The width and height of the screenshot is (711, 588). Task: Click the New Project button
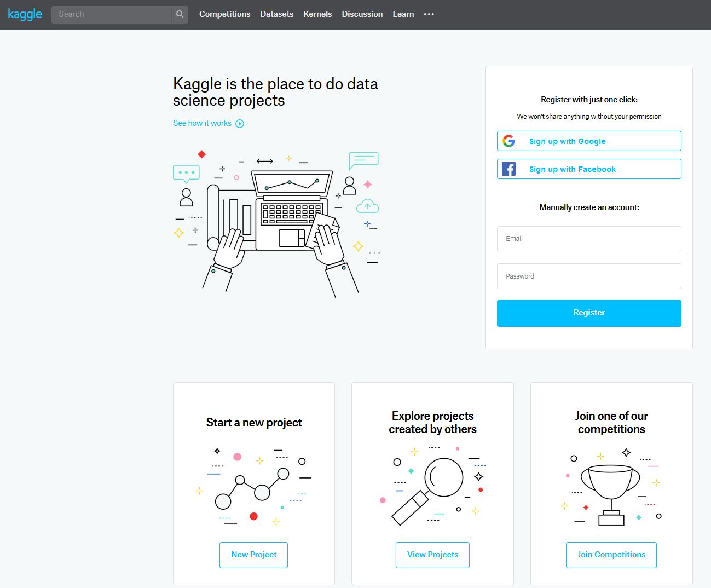point(253,555)
